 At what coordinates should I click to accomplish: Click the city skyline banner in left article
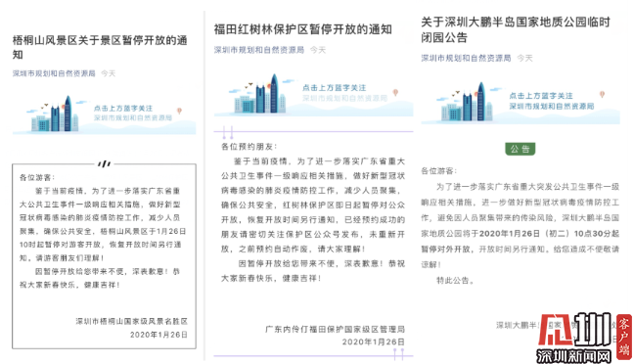104,114
